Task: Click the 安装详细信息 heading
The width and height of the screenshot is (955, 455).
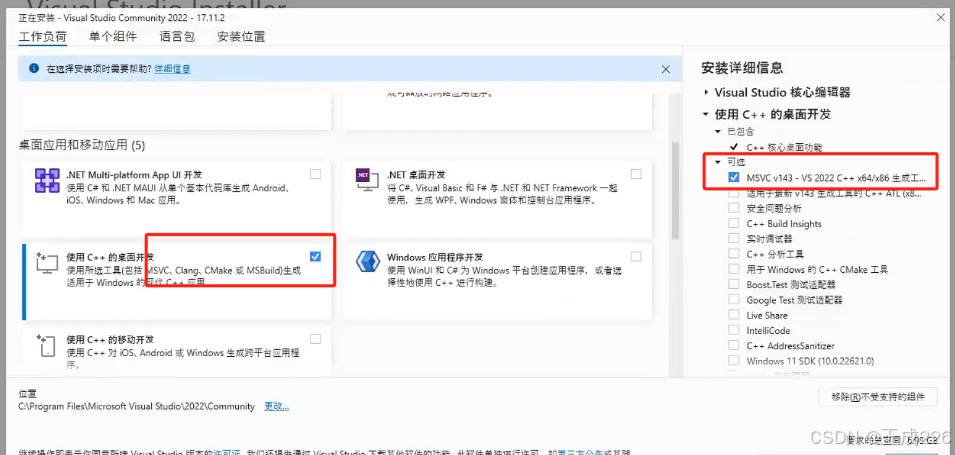Action: [742, 68]
